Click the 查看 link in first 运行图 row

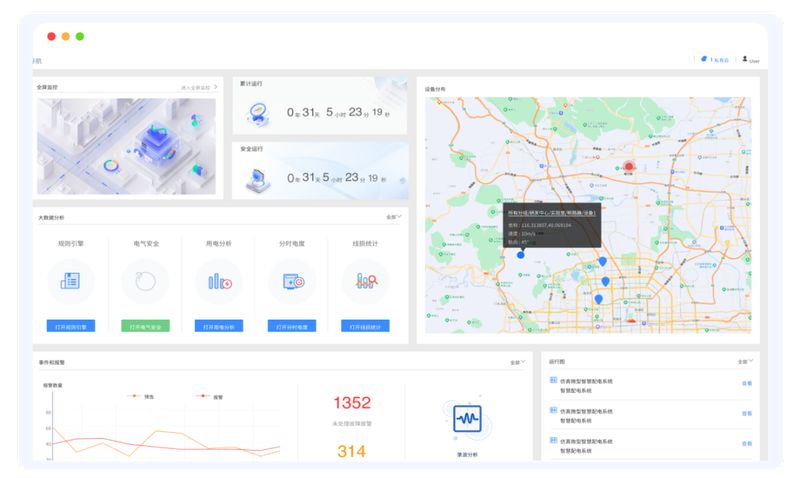point(746,384)
